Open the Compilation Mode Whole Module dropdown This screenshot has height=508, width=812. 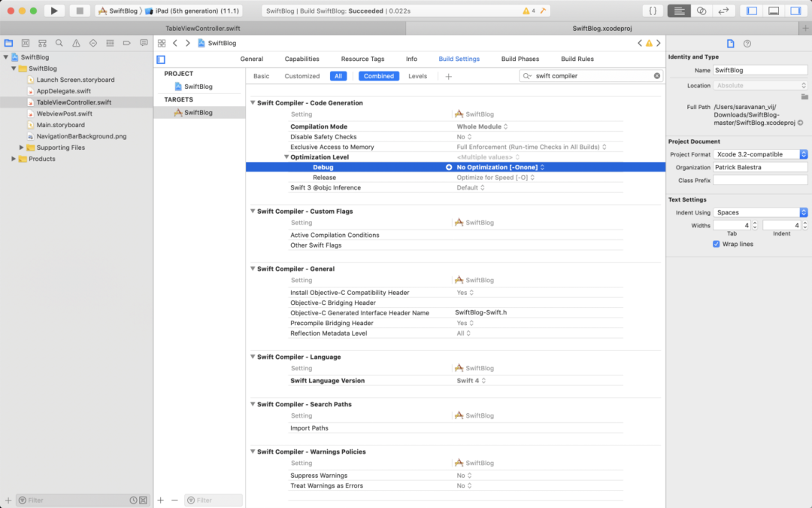pyautogui.click(x=482, y=126)
